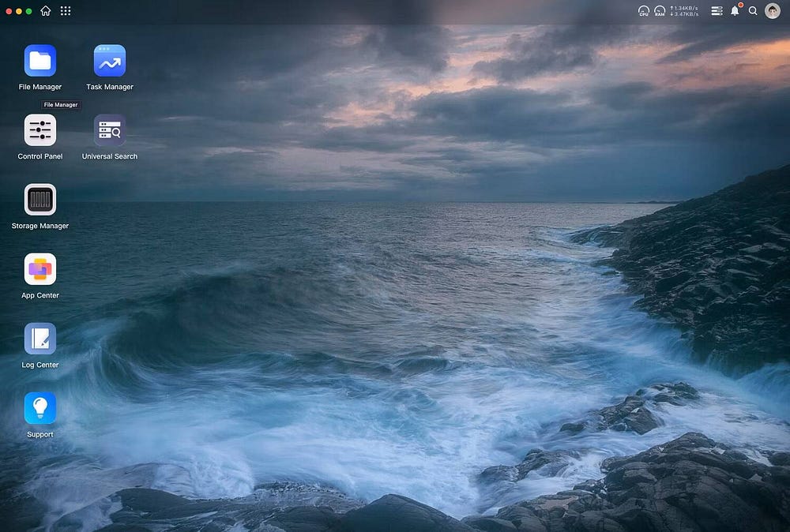Click the red close window button

(9, 11)
